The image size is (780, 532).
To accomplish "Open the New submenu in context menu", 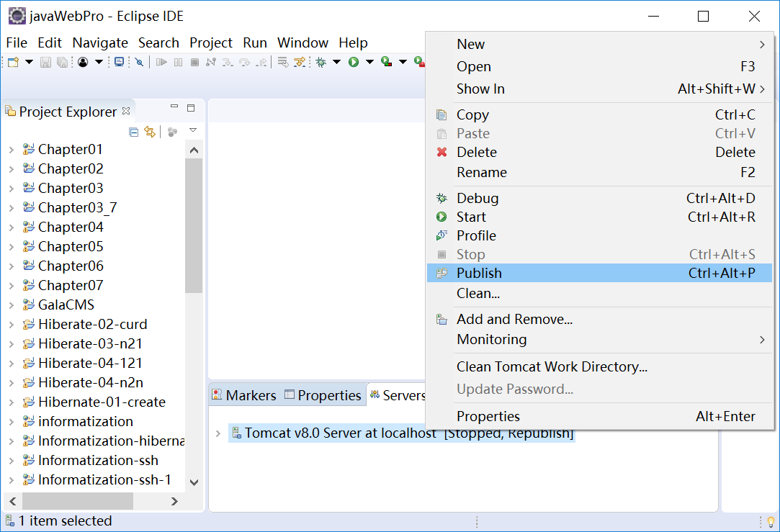I will coord(599,44).
